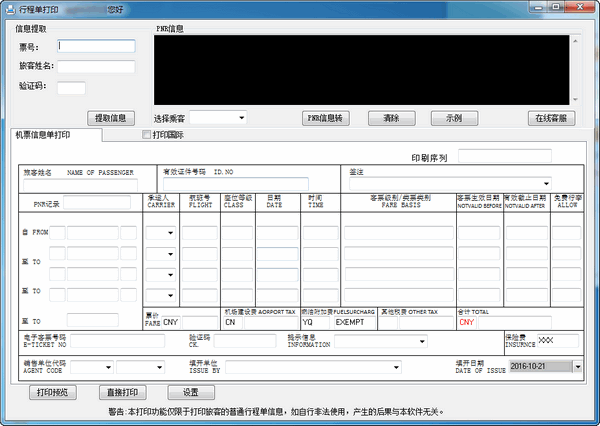The image size is (600, 426).
Task: Expand the second AGENT CODE dropdown
Action: 160,367
